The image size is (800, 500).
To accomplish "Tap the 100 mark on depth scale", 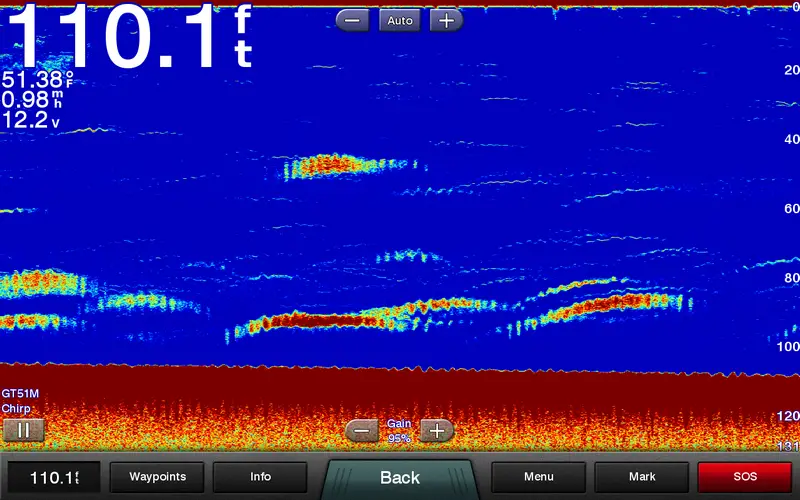I will coord(787,346).
